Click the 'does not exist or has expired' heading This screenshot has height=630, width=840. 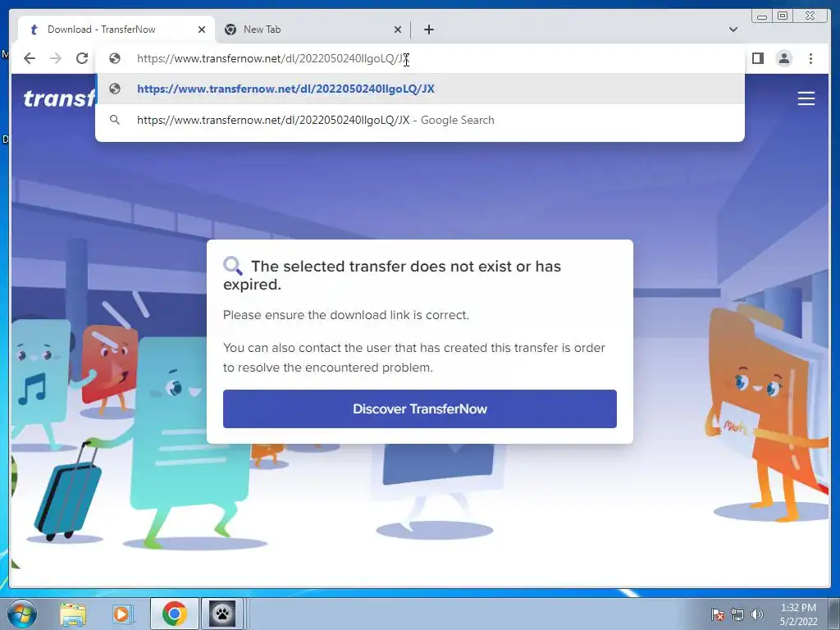click(392, 275)
